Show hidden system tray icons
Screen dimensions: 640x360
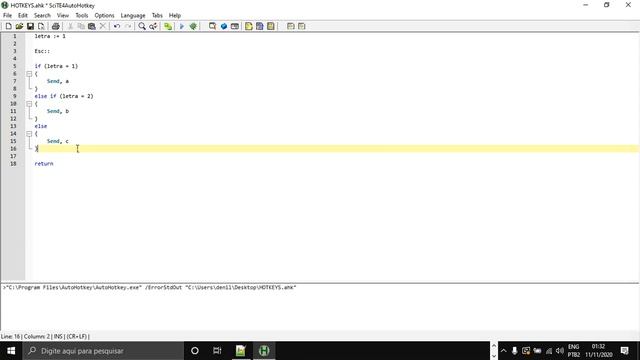tap(503, 351)
